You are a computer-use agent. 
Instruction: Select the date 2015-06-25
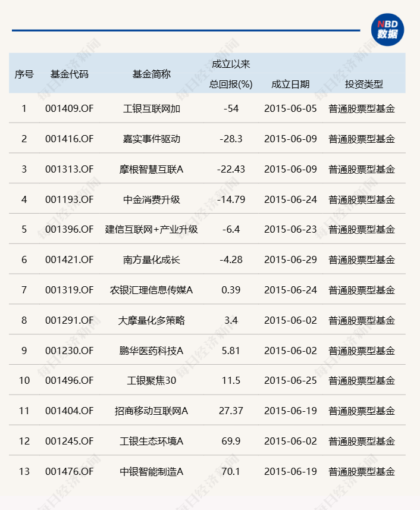tap(290, 381)
